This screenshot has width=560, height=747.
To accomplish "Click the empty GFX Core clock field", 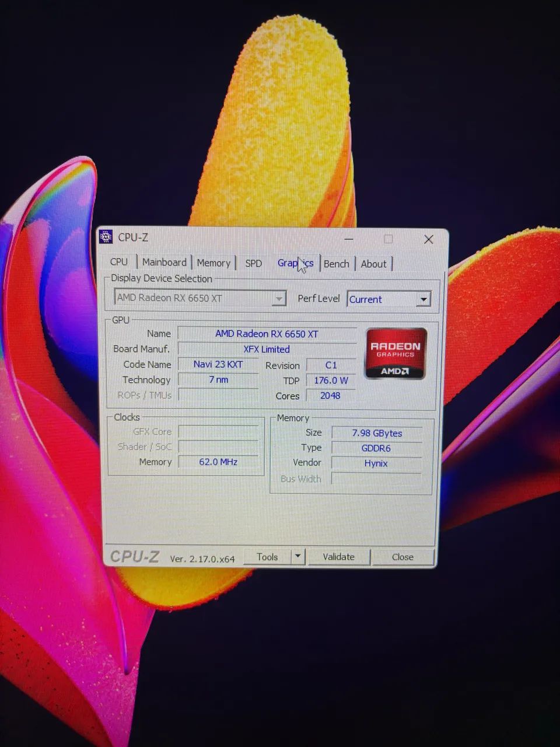I will (218, 432).
